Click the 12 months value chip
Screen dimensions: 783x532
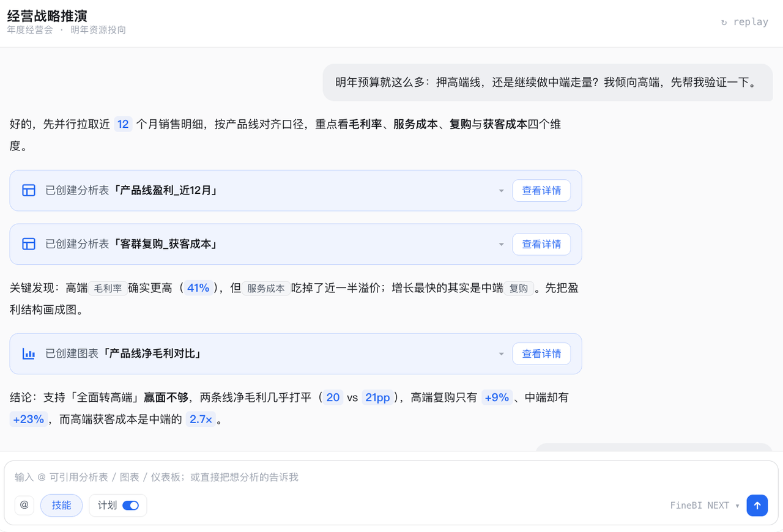click(x=123, y=124)
